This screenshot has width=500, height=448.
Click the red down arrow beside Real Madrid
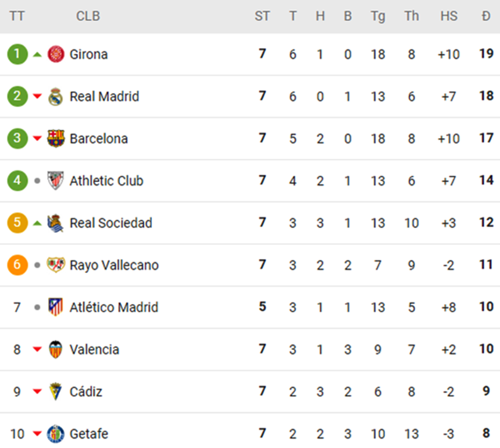tap(36, 97)
